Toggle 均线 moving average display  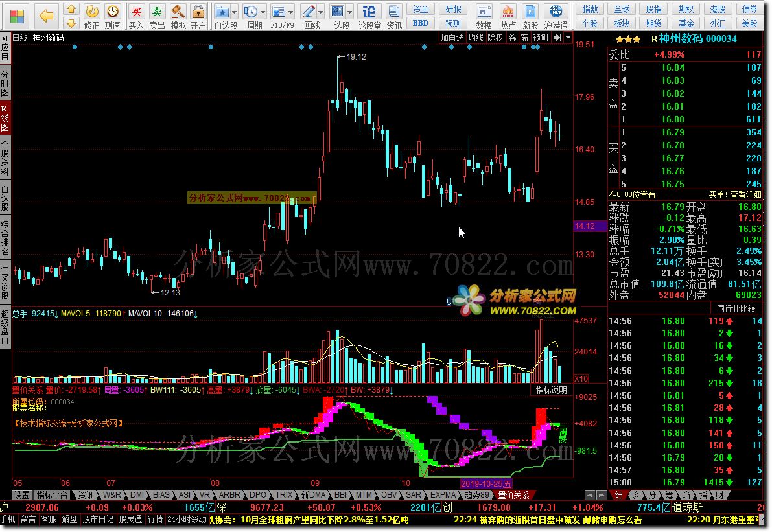476,38
